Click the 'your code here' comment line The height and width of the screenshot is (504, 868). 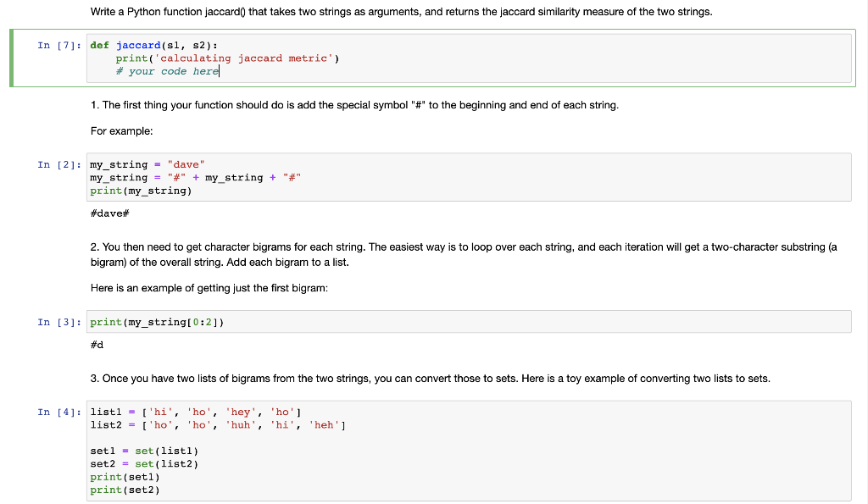coord(167,71)
